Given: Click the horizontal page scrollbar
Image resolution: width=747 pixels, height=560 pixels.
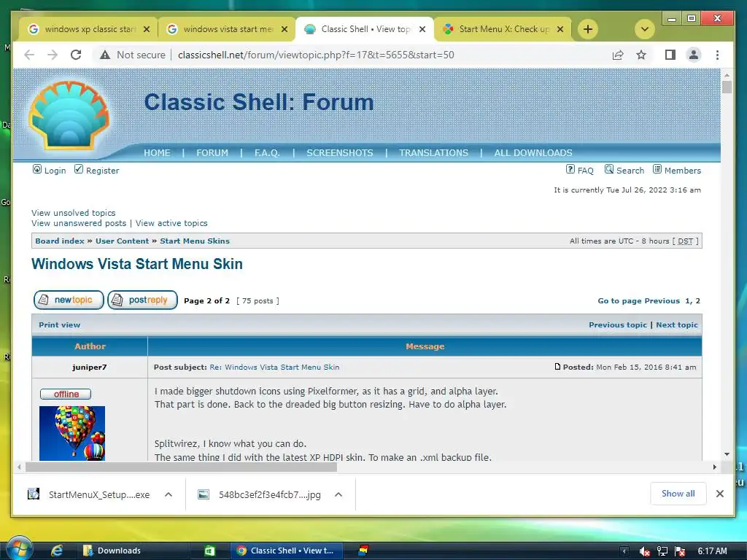Looking at the screenshot, I should pos(181,467).
